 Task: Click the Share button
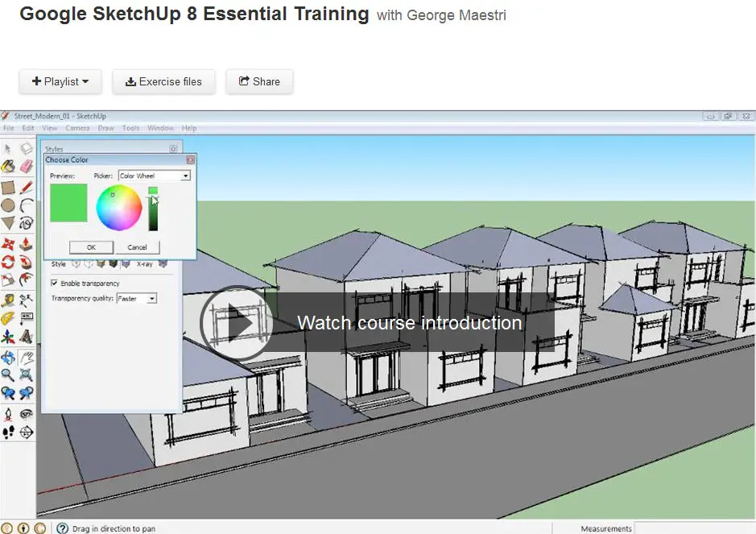pyautogui.click(x=259, y=81)
